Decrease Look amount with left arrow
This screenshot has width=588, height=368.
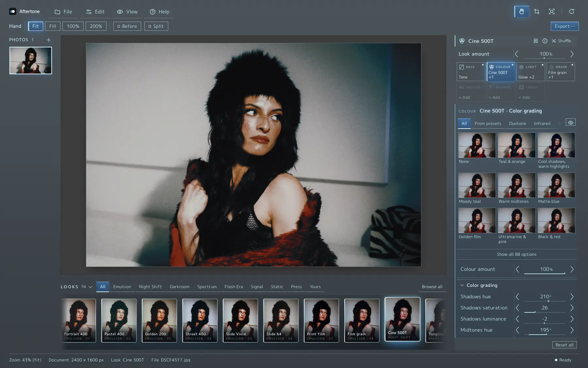[x=517, y=54]
